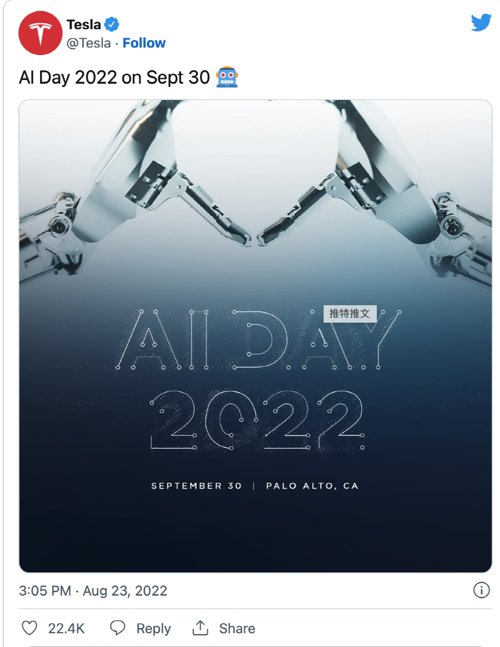Open the Twitter bird logo
Image resolution: width=500 pixels, height=647 pixels.
pos(481,22)
